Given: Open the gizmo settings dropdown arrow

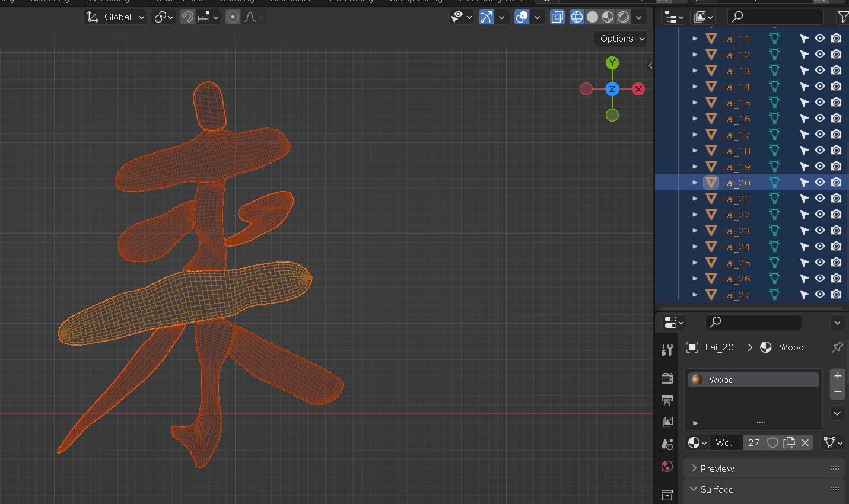Looking at the screenshot, I should point(502,17).
